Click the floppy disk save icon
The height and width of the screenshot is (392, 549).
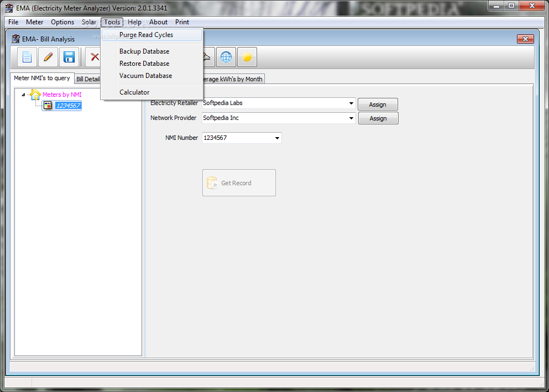click(69, 57)
